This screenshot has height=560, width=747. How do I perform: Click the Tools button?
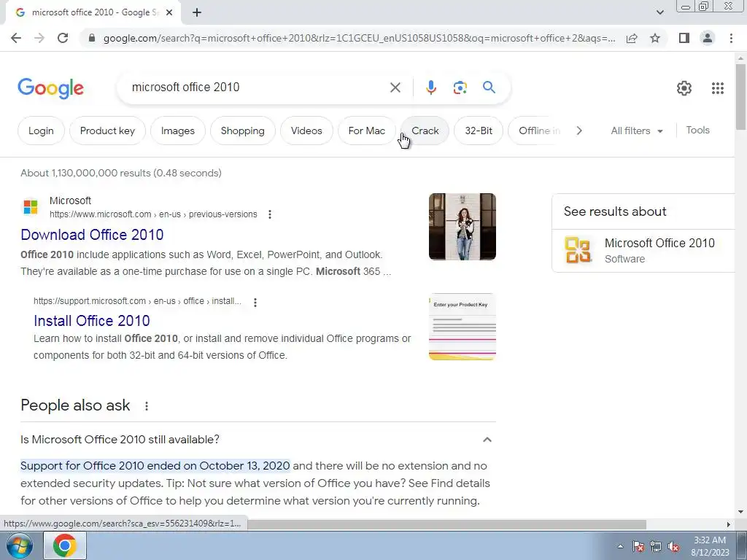697,130
